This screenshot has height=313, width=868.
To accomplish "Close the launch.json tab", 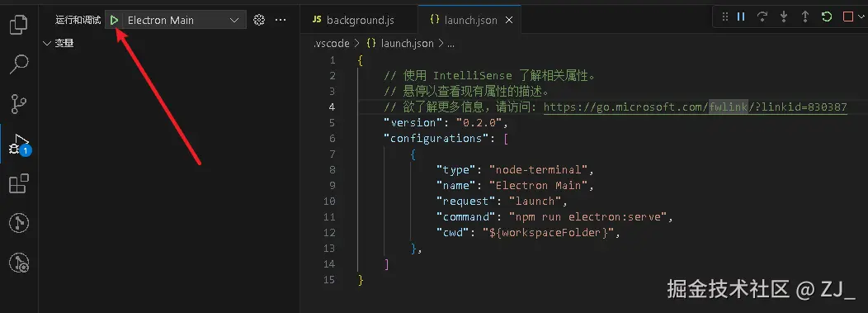I will click(x=509, y=21).
